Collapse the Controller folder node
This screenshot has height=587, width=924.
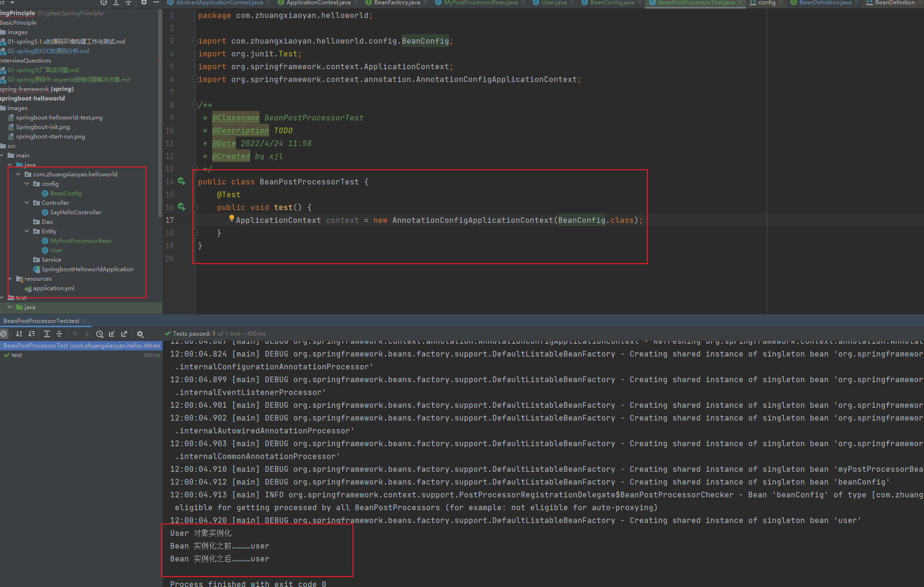(27, 202)
